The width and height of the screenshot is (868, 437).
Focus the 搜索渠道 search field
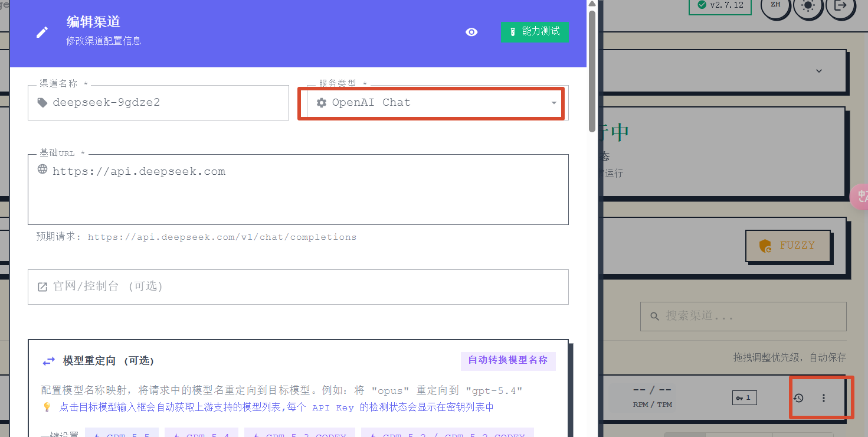[x=743, y=317]
